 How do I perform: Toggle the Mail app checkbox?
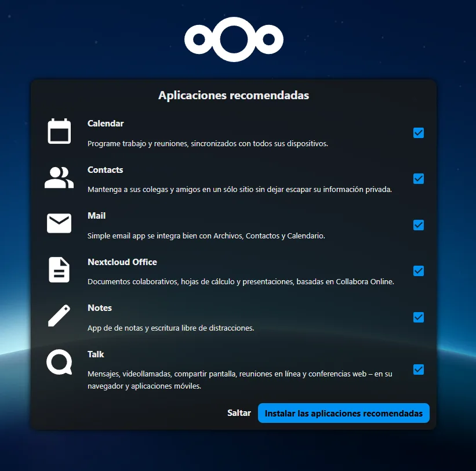pyautogui.click(x=418, y=225)
